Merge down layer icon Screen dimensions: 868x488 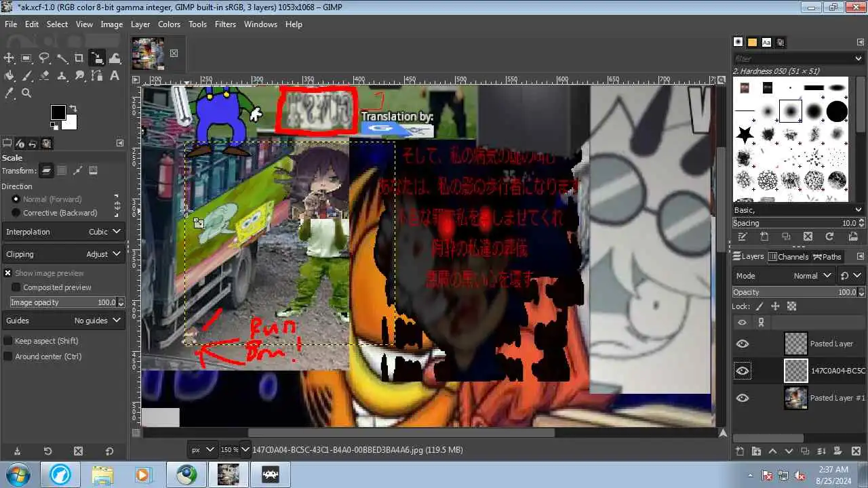click(x=823, y=451)
